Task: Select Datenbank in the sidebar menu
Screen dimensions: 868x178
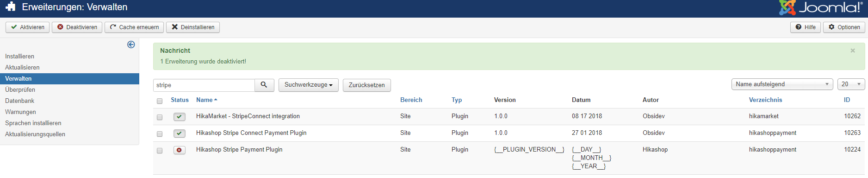Action: [x=20, y=101]
